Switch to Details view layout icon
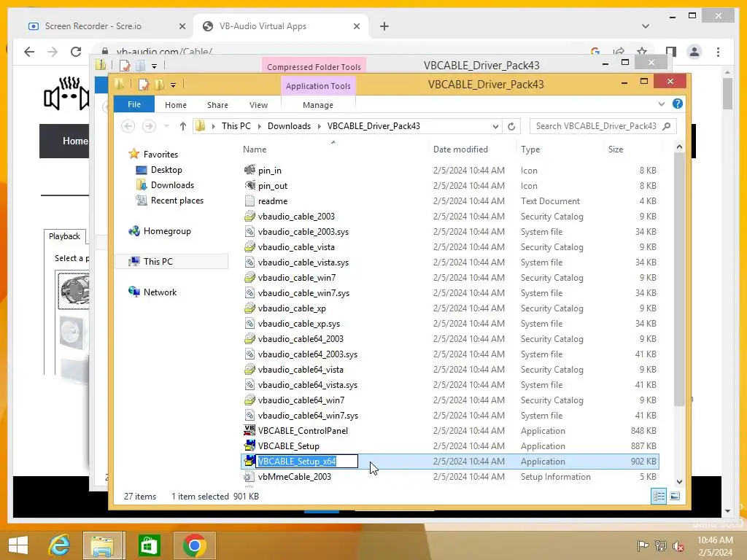Screen dimensions: 747x560 [x=659, y=496]
